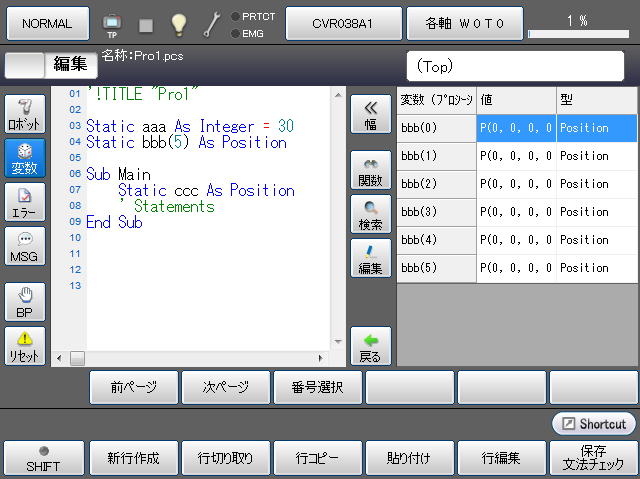Click the BP hand icon
This screenshot has height=479, width=640.
(x=25, y=302)
